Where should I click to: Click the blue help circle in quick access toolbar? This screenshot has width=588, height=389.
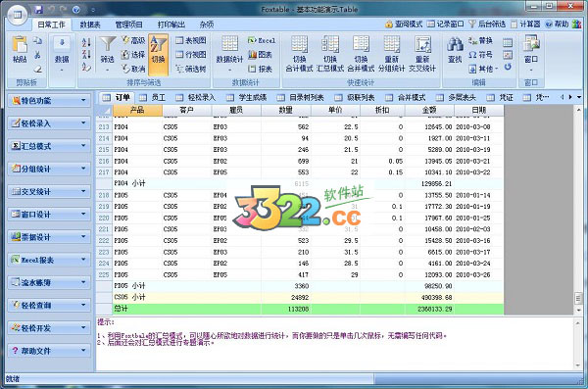point(76,10)
